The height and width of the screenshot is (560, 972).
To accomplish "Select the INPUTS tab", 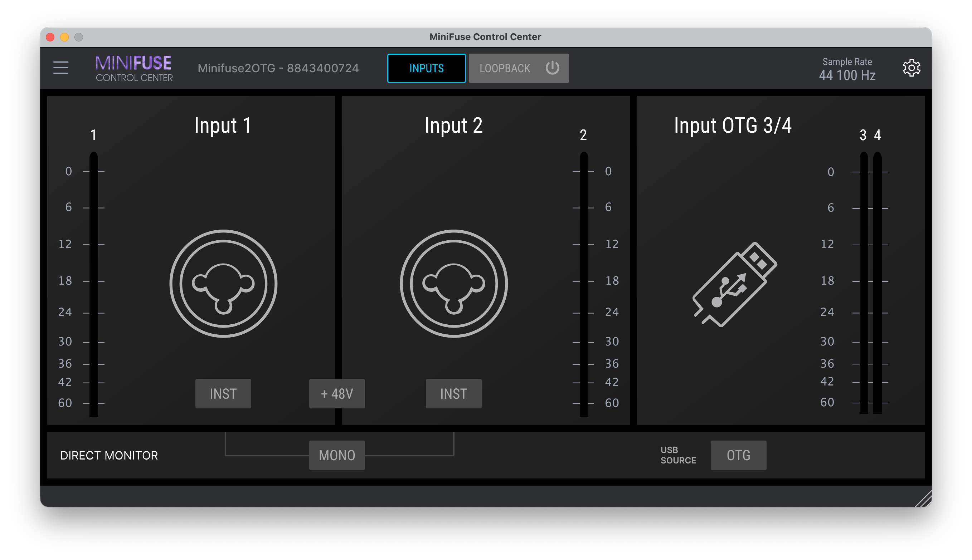I will [x=426, y=68].
